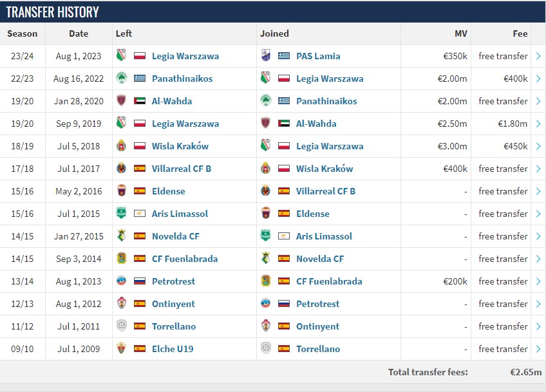Click the Season column header
546x392 pixels.
click(23, 33)
